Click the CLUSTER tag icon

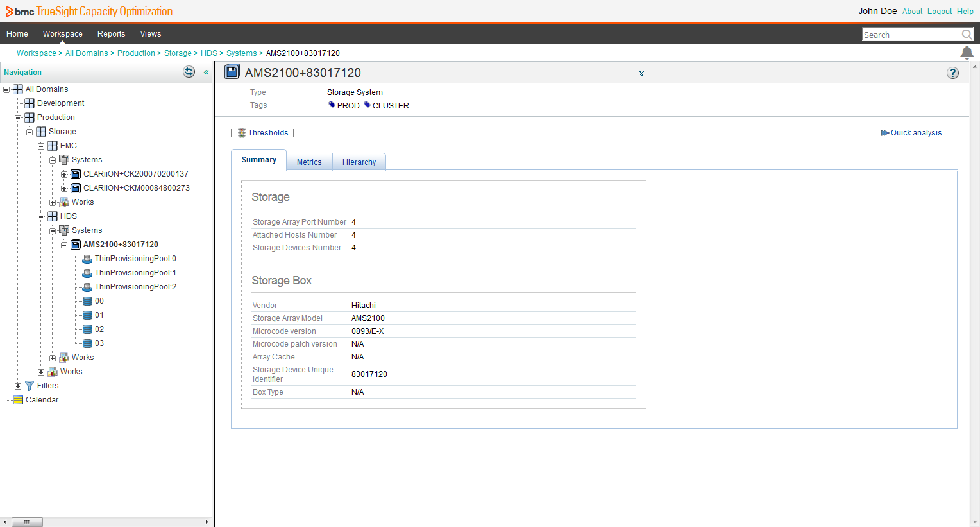pyautogui.click(x=367, y=105)
